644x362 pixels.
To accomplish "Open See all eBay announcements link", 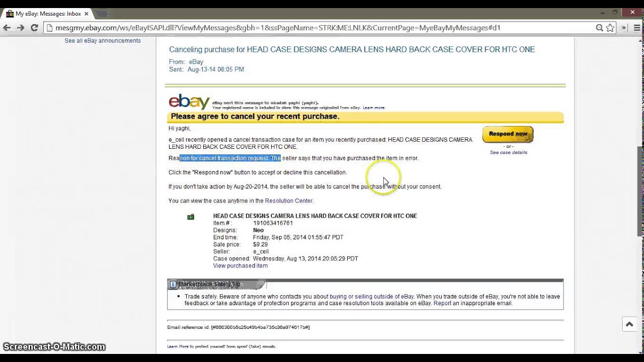I will (103, 41).
